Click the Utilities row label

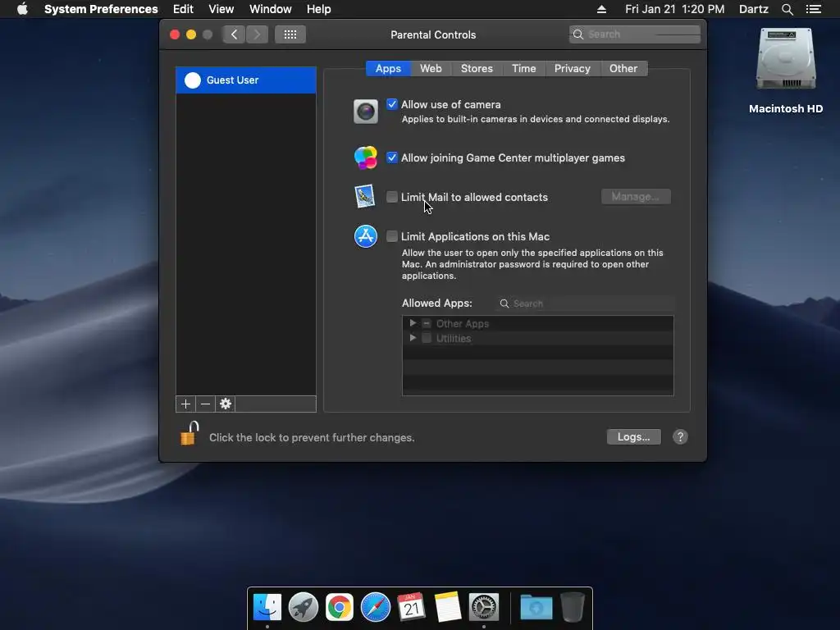pos(453,339)
